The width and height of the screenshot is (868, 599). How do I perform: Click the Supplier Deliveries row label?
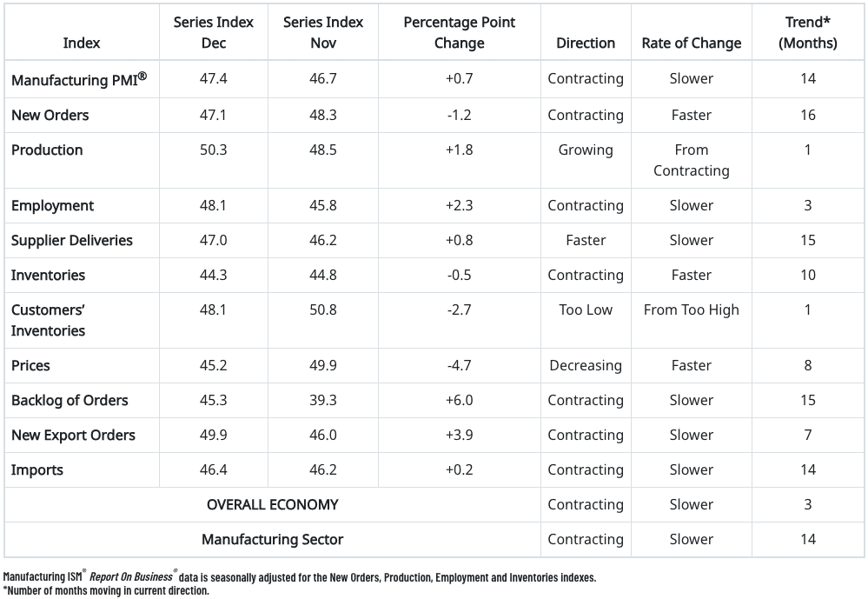(x=72, y=240)
